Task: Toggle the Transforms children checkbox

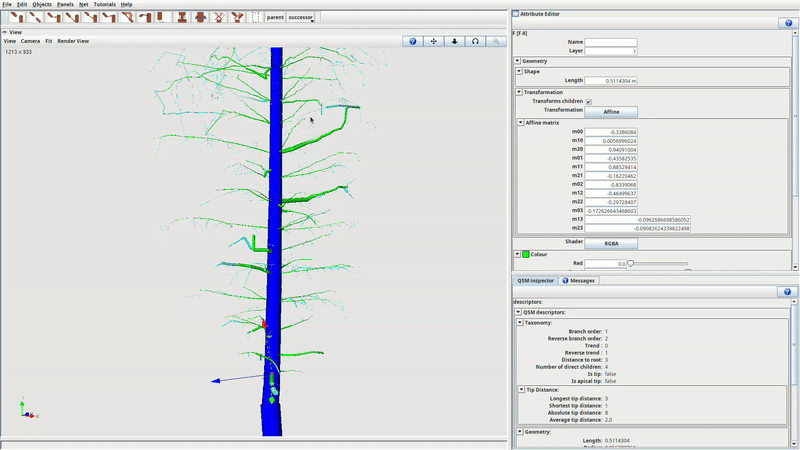Action: [x=589, y=101]
